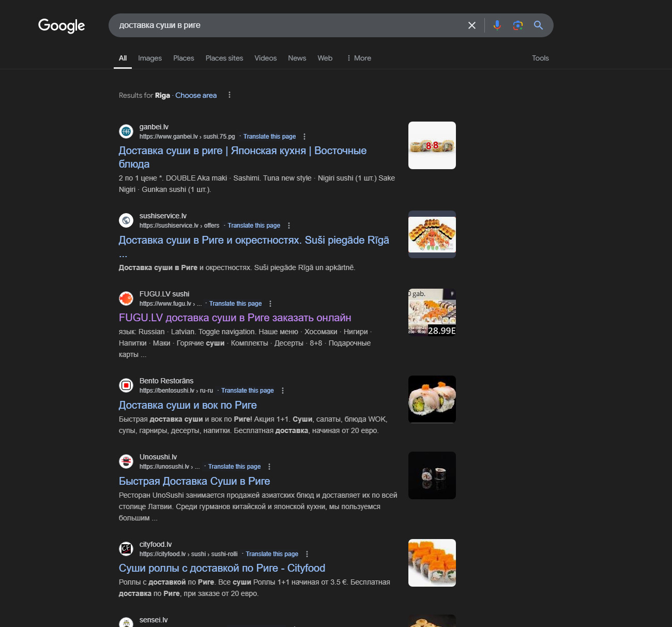The height and width of the screenshot is (627, 672).
Task: Switch to the News tab
Action: tap(297, 58)
